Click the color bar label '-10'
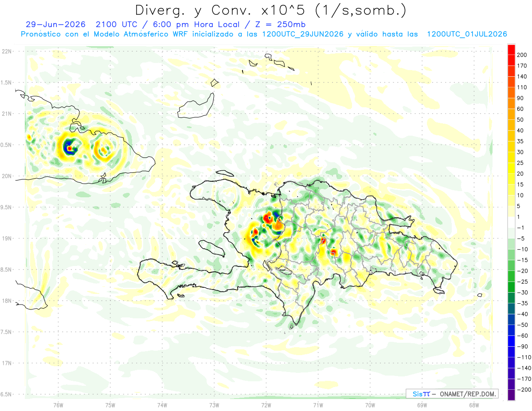 click(522, 249)
